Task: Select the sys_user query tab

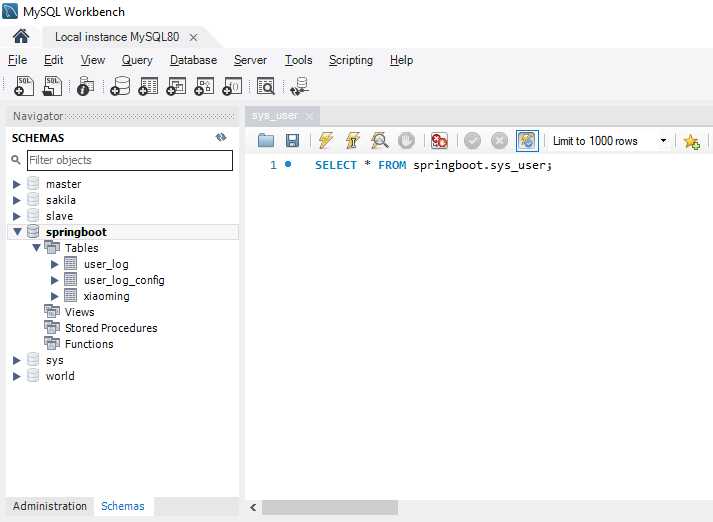Action: 275,116
